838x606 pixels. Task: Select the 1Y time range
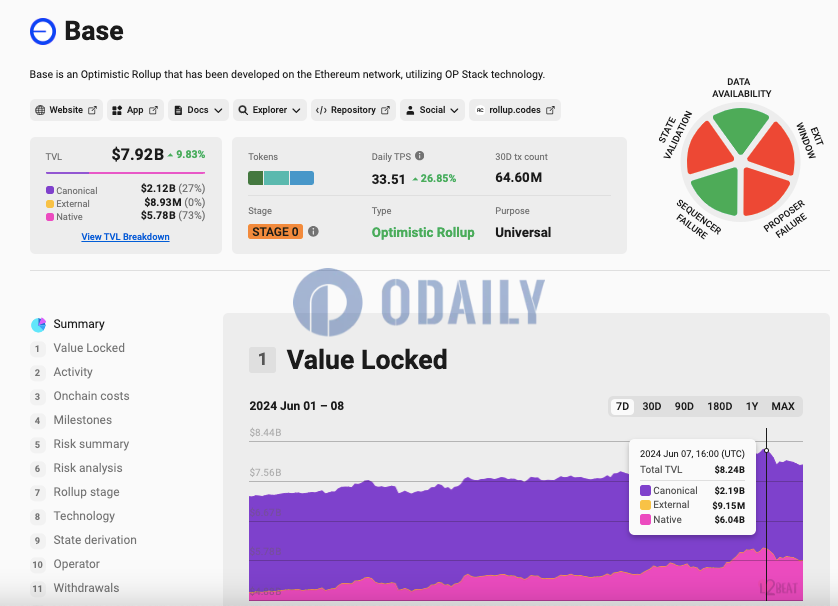coord(752,406)
